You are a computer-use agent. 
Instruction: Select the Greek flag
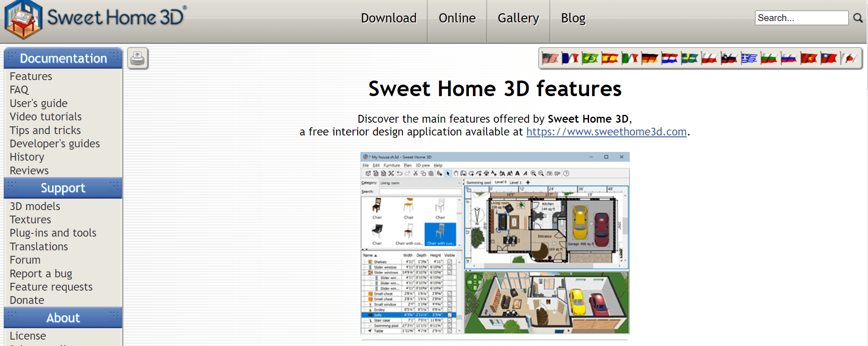click(749, 59)
